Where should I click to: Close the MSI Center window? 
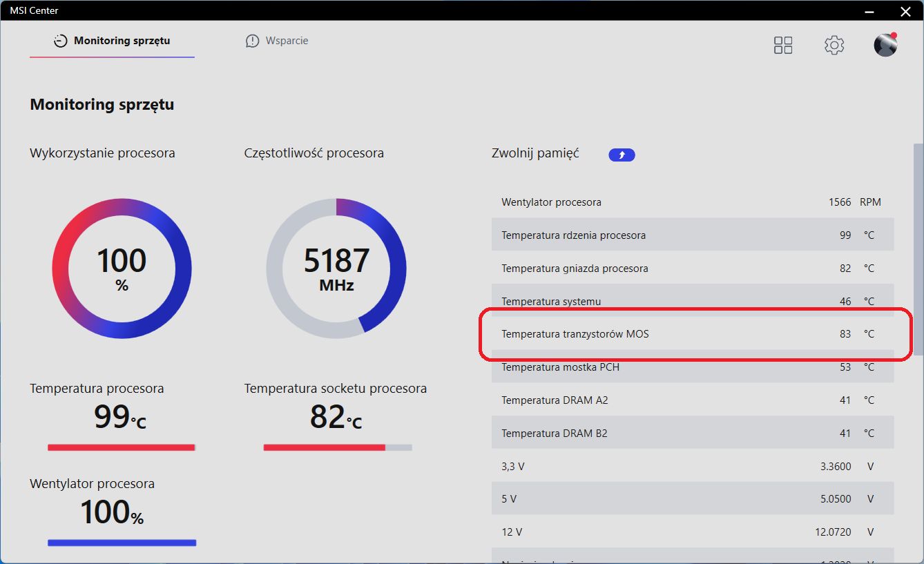coord(905,11)
